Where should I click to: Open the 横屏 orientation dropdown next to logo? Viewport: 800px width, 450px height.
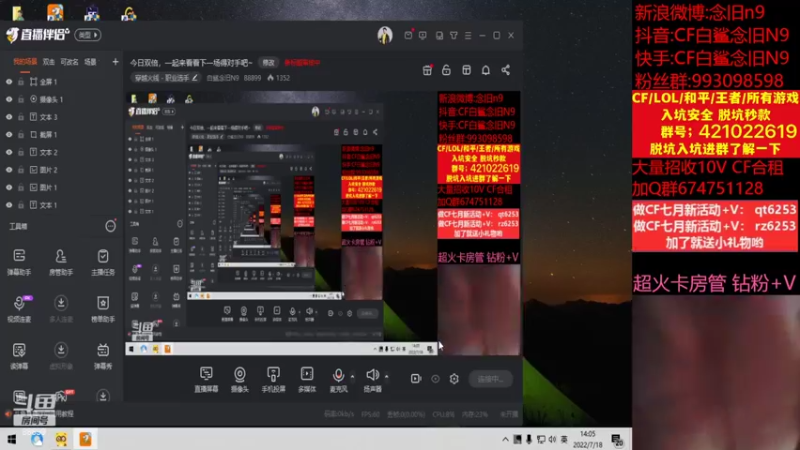tap(88, 35)
